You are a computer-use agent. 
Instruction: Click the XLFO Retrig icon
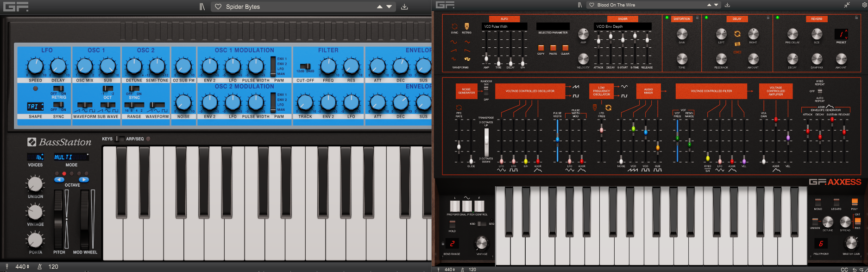(x=466, y=26)
